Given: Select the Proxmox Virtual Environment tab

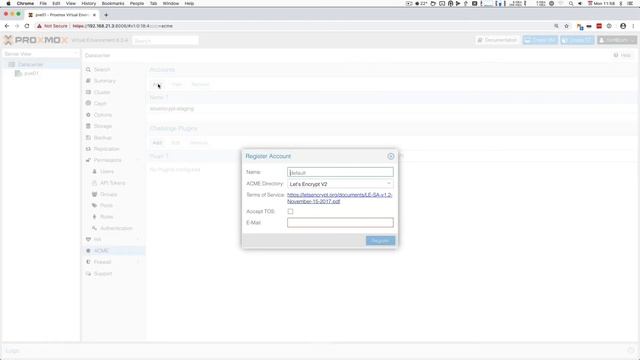Looking at the screenshot, I should (62, 15).
